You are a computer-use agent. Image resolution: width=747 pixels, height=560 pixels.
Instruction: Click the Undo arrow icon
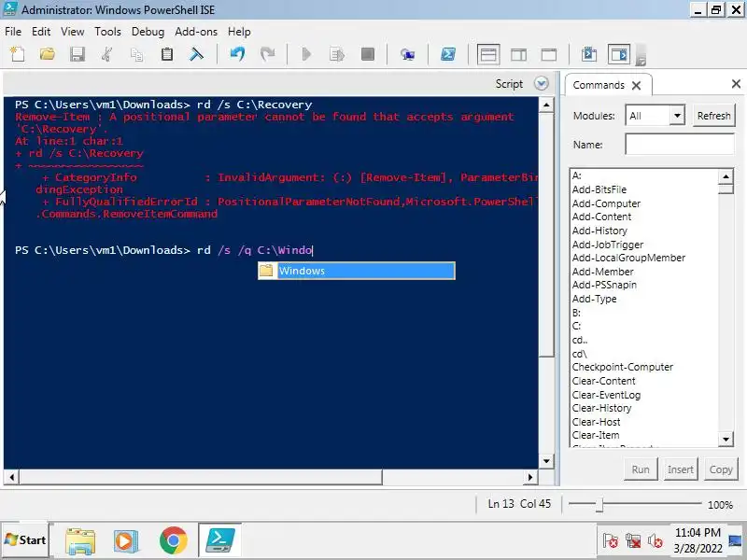coord(237,54)
